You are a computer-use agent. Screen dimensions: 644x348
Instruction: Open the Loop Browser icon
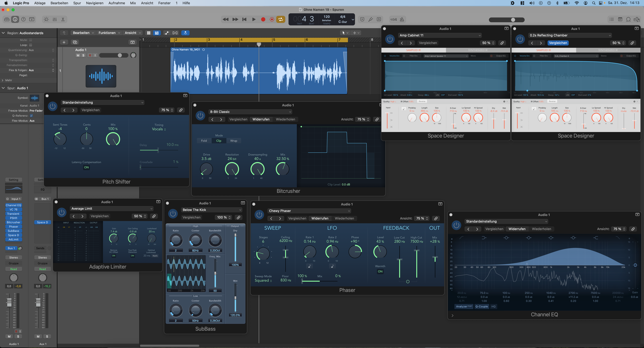628,19
